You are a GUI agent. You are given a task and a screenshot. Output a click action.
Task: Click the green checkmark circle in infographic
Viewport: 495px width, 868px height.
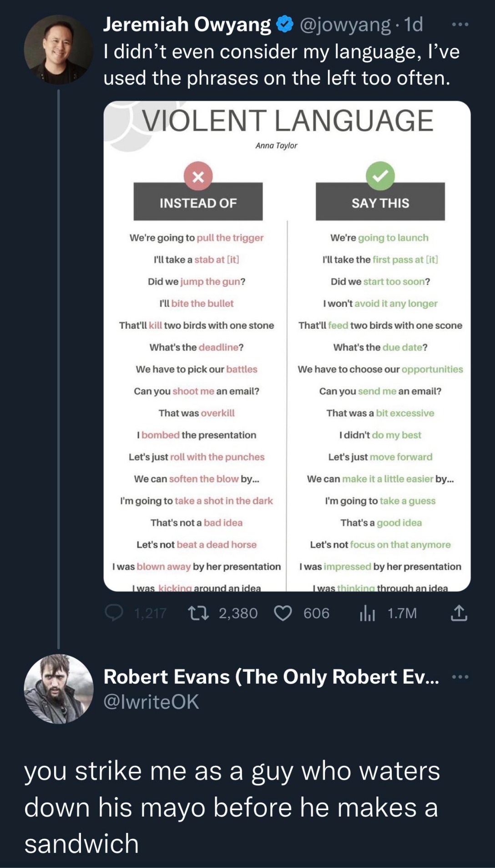[x=380, y=176]
